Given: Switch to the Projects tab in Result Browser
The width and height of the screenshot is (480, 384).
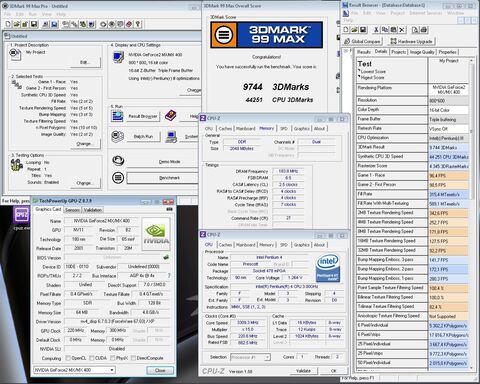Looking at the screenshot, I should click(398, 52).
